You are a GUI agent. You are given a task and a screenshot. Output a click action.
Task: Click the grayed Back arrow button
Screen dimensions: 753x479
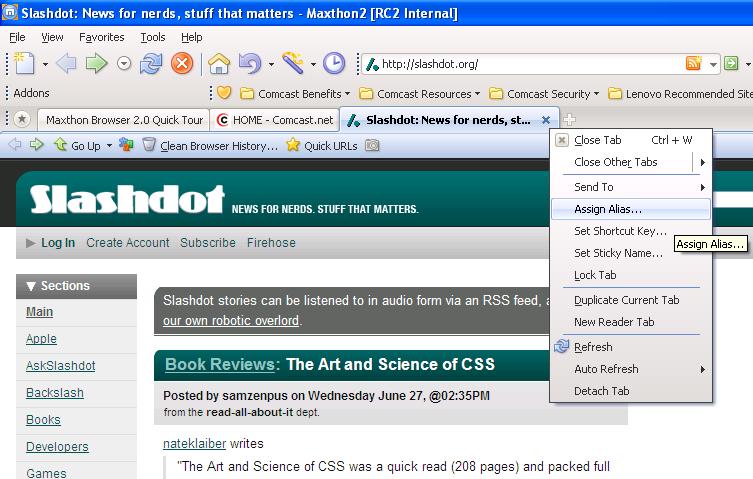click(x=66, y=63)
